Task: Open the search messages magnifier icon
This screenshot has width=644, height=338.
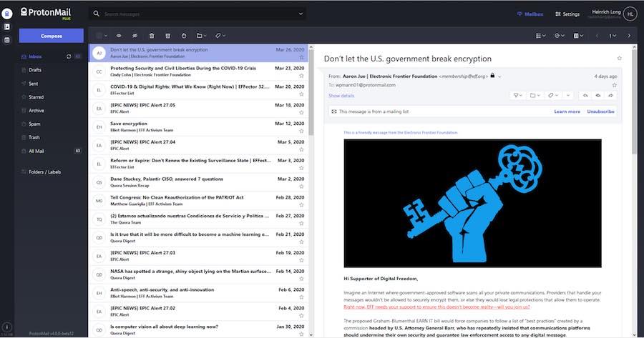Action: point(96,14)
